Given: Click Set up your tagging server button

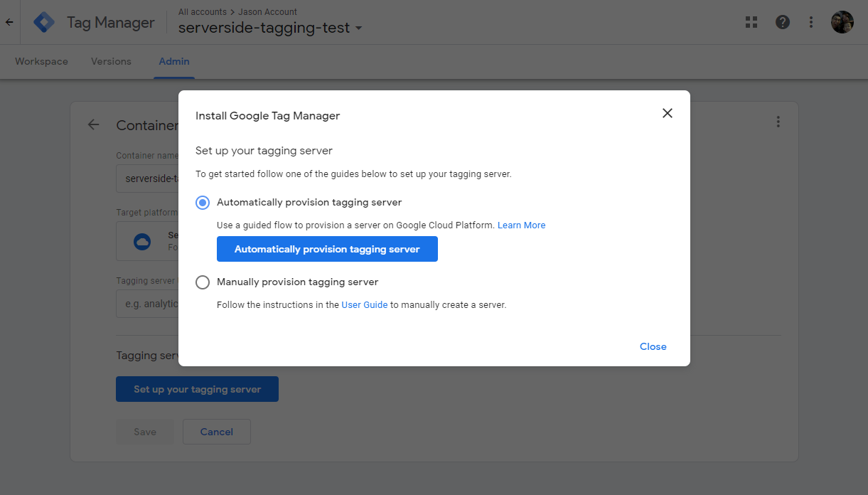Looking at the screenshot, I should 197,389.
